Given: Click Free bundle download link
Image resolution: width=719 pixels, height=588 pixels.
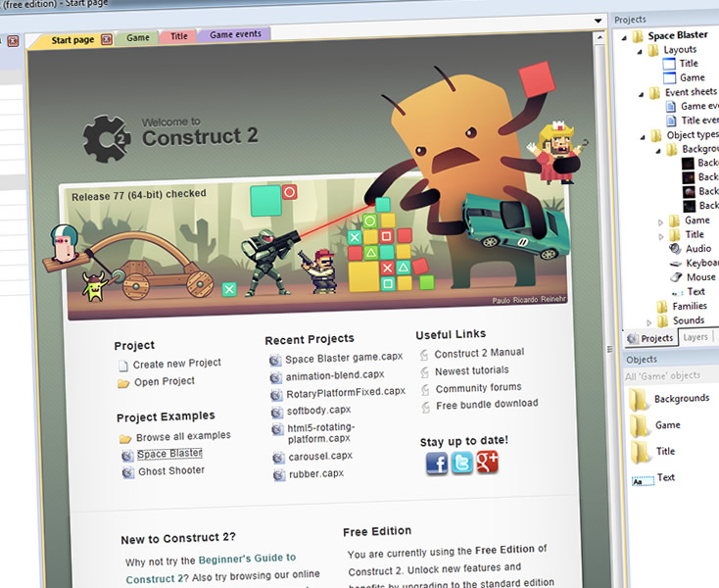Looking at the screenshot, I should (x=487, y=405).
